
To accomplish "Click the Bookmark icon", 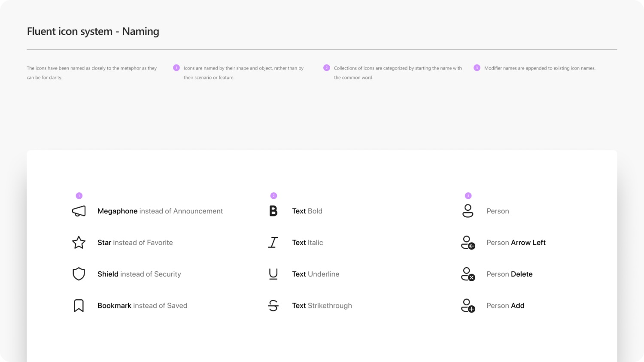I will (x=79, y=306).
